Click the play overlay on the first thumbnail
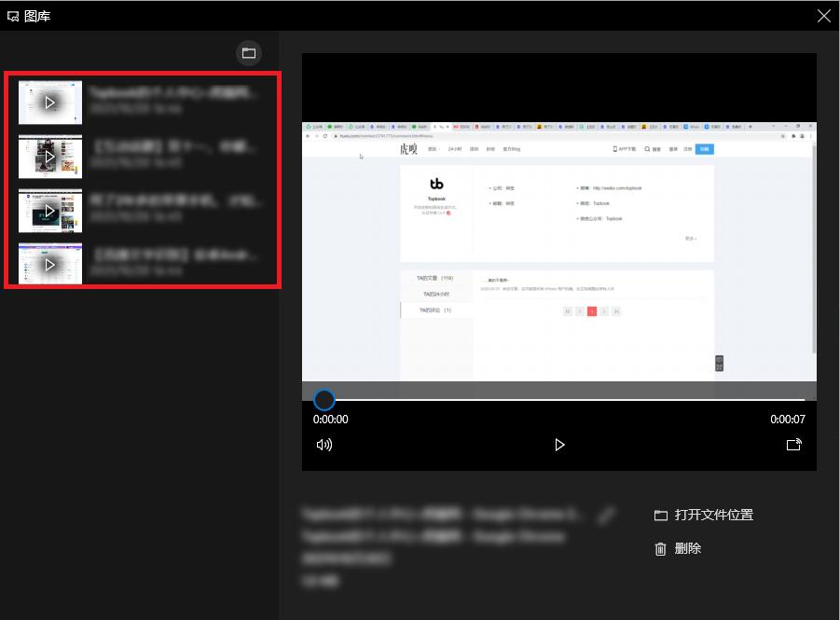Viewport: 840px width, 620px height. (49, 103)
